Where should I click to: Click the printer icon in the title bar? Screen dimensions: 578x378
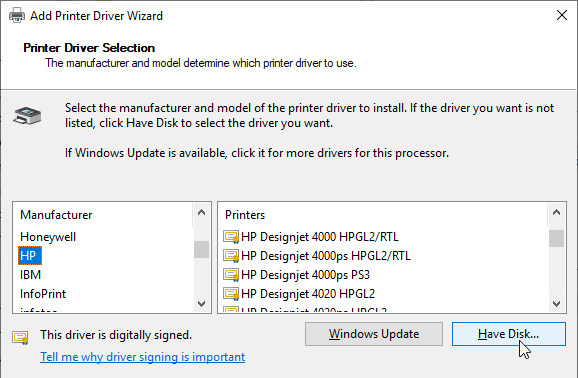click(x=17, y=16)
